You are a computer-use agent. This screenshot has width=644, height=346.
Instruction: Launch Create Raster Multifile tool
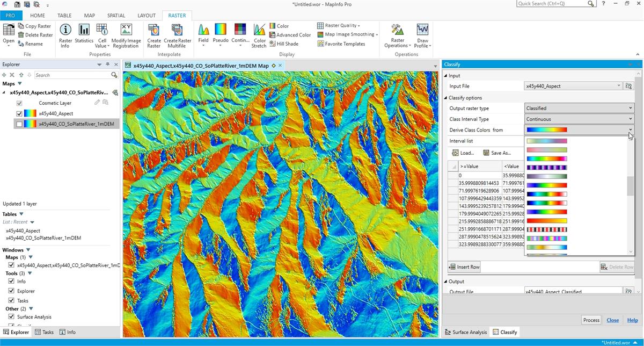(x=178, y=35)
